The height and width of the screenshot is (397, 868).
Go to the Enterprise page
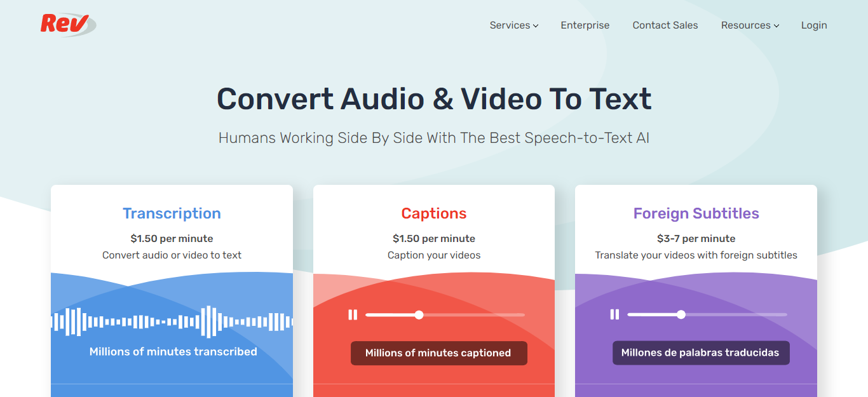point(585,25)
